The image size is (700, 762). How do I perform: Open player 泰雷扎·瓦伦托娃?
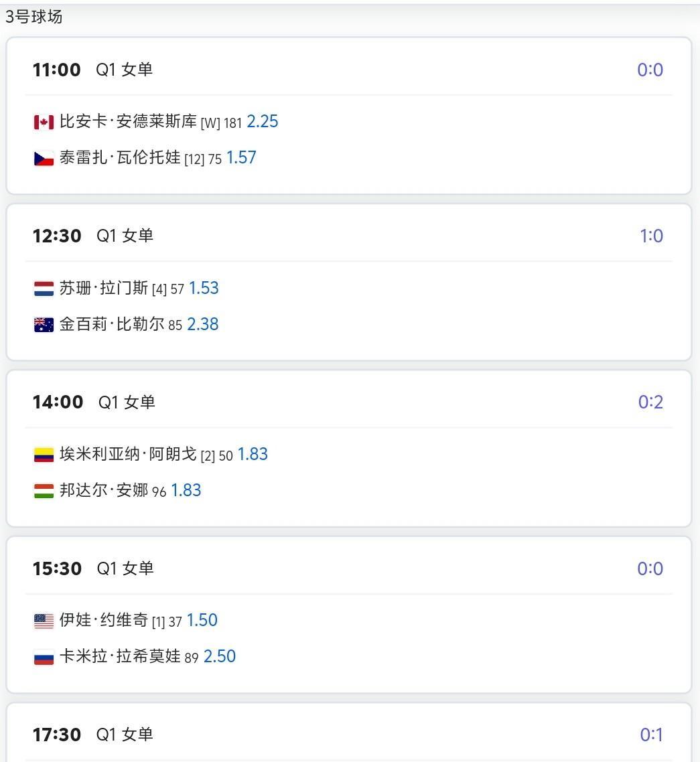pos(120,158)
